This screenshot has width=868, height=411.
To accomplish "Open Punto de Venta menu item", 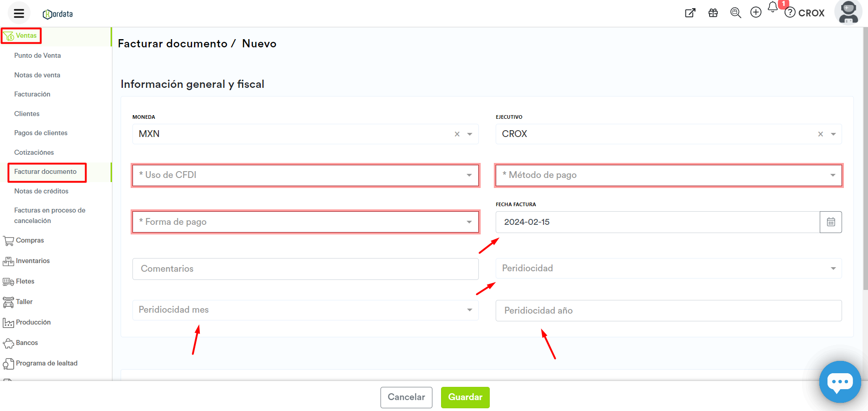I will (37, 56).
